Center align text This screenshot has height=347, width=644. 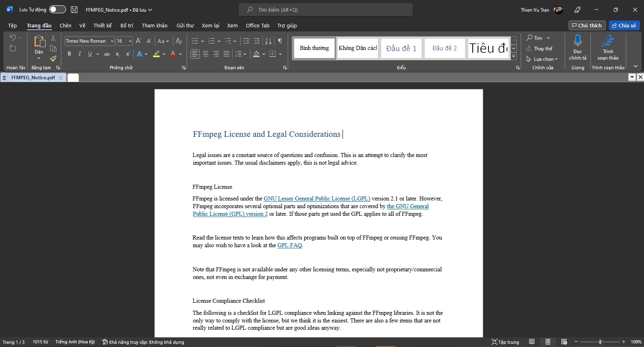point(206,54)
